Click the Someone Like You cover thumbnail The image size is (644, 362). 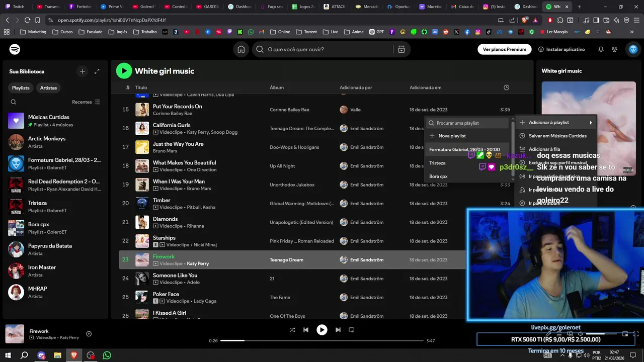pyautogui.click(x=142, y=279)
